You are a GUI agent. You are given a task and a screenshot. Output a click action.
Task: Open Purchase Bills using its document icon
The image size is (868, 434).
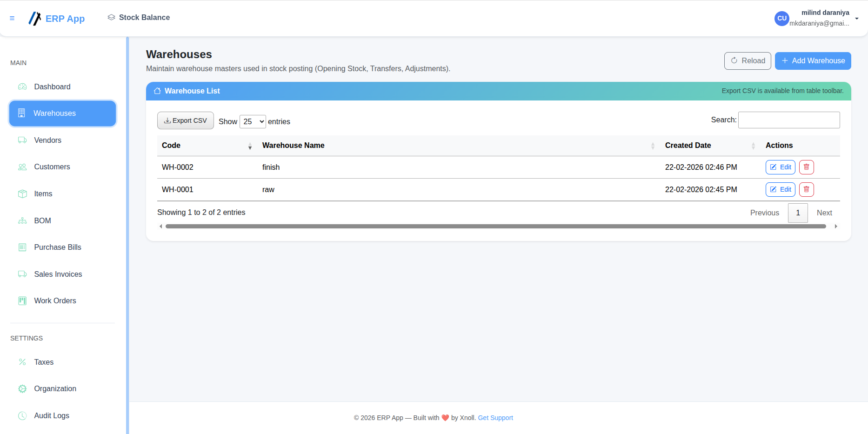(22, 247)
